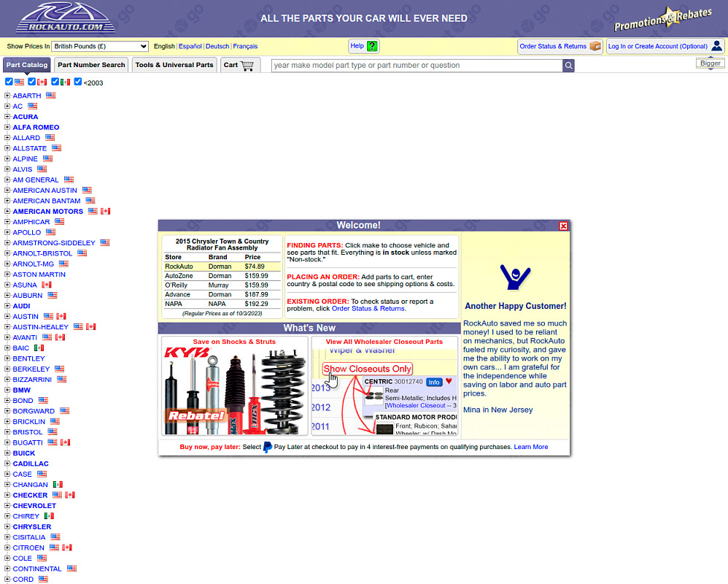Expand the CADILLAC tree node
The width and height of the screenshot is (728, 584).
(x=7, y=464)
